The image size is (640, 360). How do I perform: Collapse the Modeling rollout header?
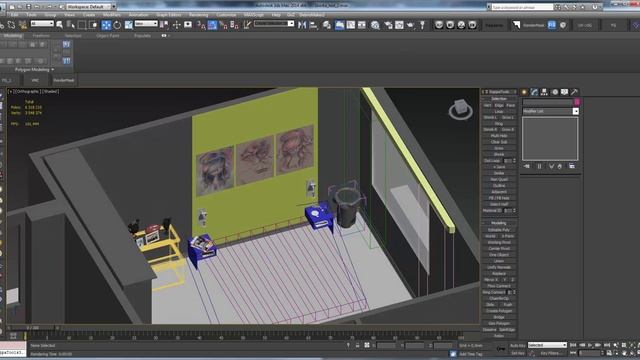pos(499,223)
